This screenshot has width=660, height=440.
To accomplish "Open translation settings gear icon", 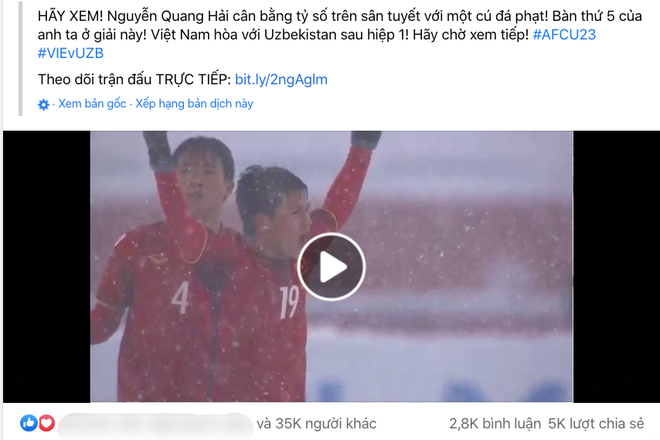I will (43, 104).
